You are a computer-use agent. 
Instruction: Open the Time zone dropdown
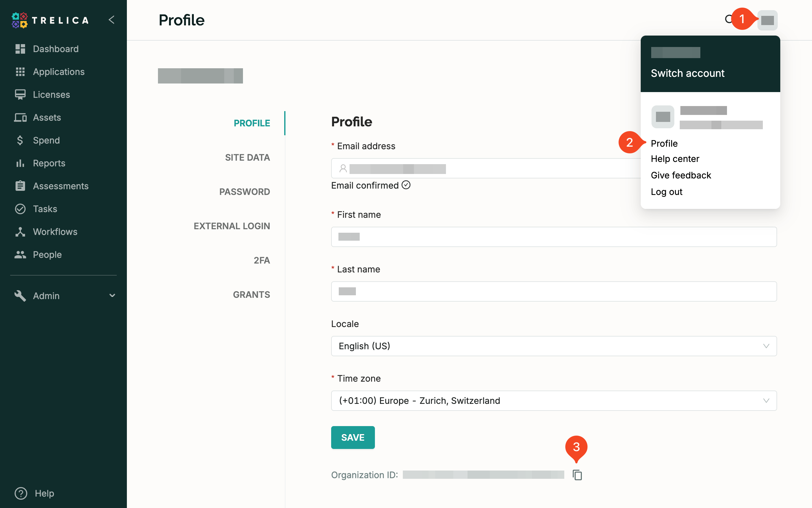click(553, 400)
